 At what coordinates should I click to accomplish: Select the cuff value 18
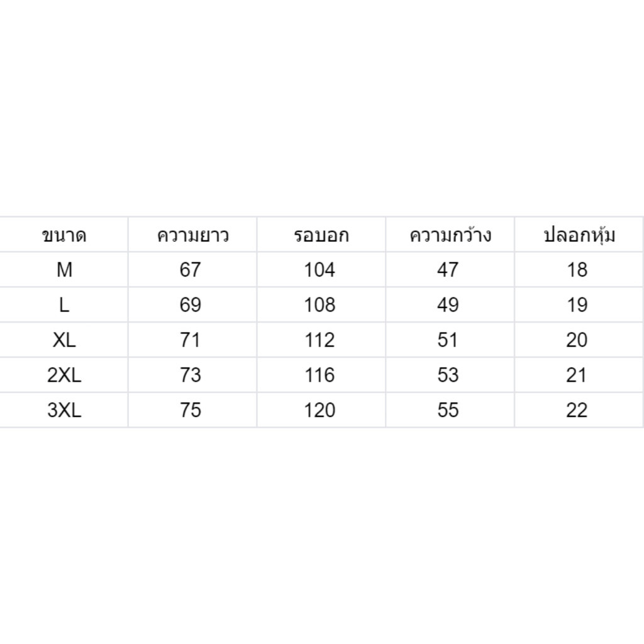579,269
